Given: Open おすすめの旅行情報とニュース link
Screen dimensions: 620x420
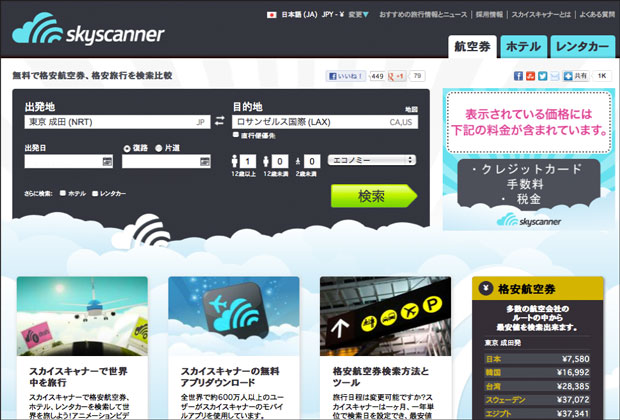Looking at the screenshot, I should pyautogui.click(x=423, y=15).
